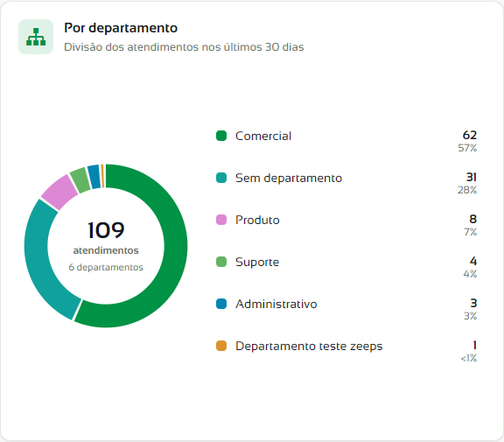The height and width of the screenshot is (442, 504).
Task: Click the Produto pink legend swatch
Action: coord(221,220)
